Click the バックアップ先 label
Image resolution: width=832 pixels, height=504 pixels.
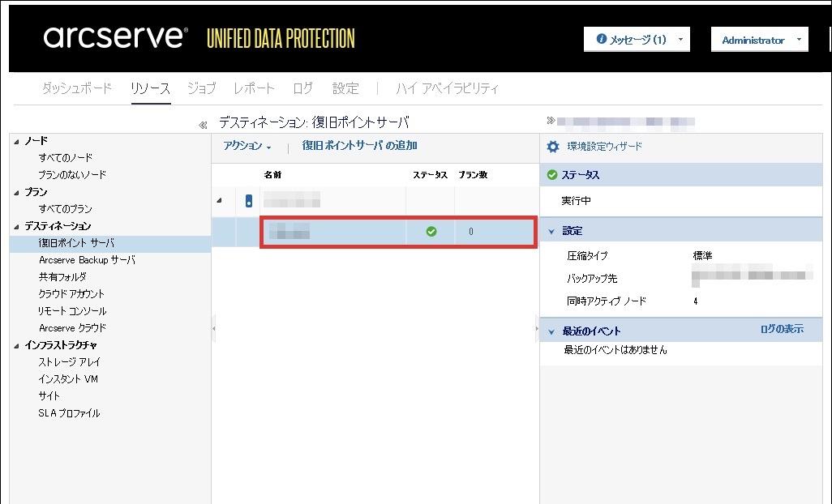click(592, 279)
